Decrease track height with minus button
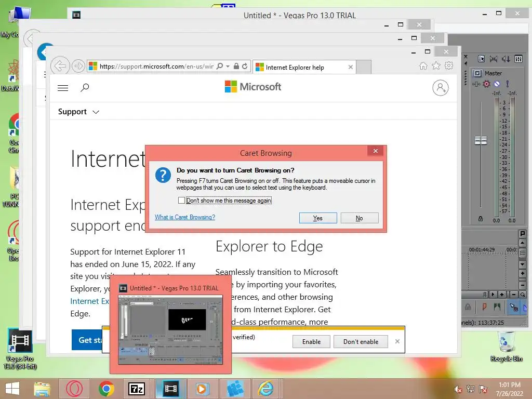The height and width of the screenshot is (399, 532). (523, 286)
